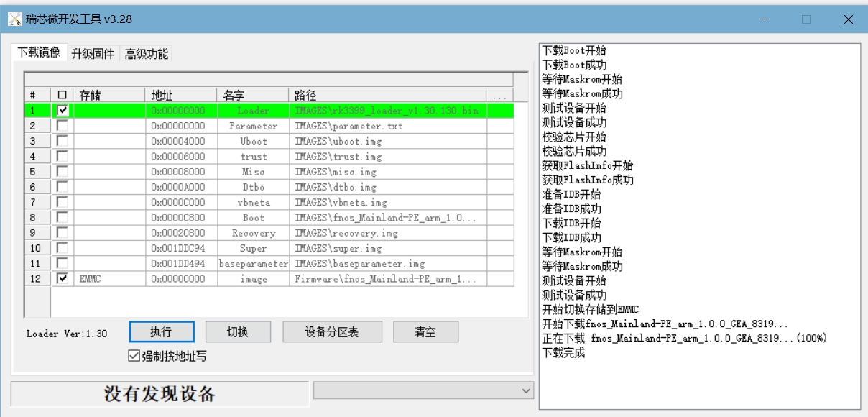
Task: Open the 高级功能 tab
Action: (x=146, y=54)
